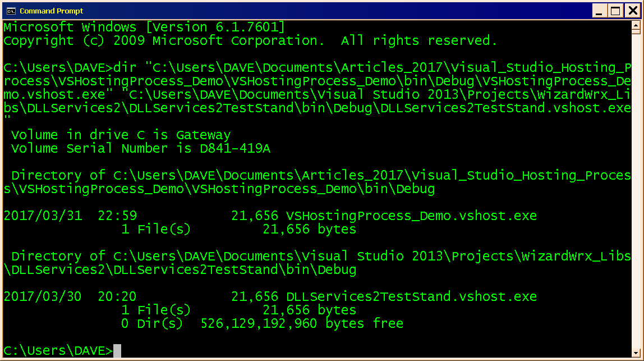Click the Command Prompt system menu icon
The width and height of the screenshot is (644, 361).
(x=11, y=11)
